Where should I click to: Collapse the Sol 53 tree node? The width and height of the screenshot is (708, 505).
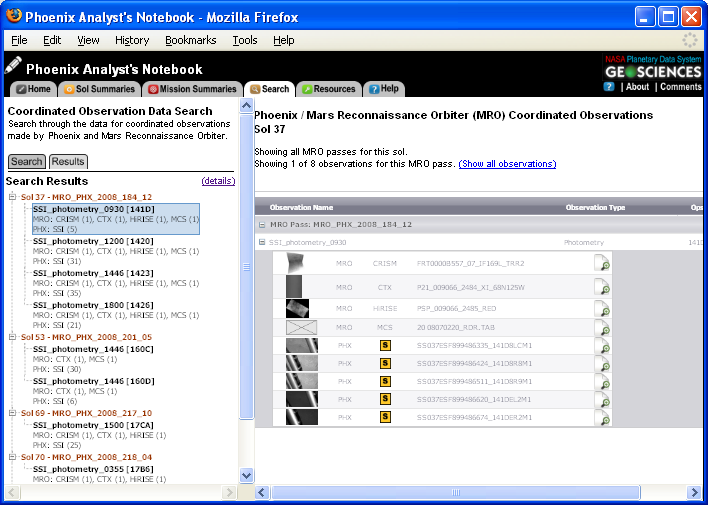[x=13, y=337]
